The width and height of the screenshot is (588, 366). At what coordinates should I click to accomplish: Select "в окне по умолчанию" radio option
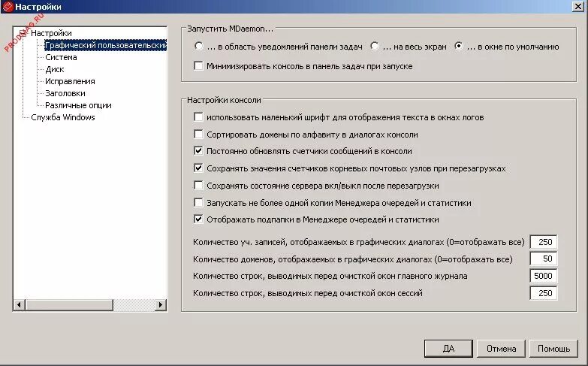coord(458,46)
